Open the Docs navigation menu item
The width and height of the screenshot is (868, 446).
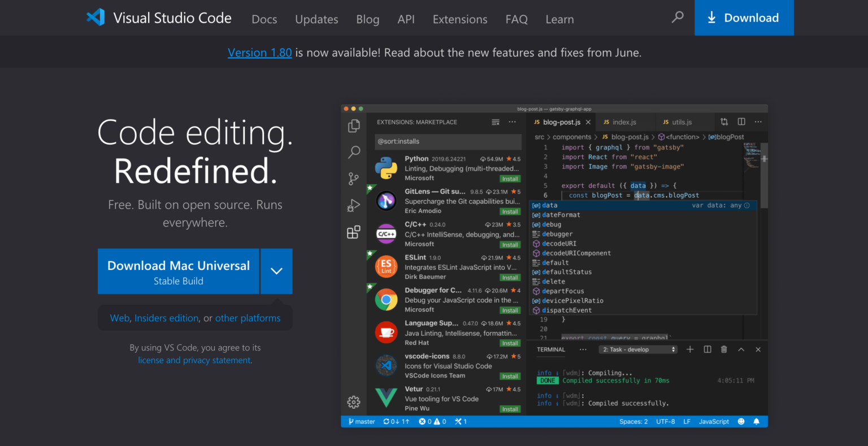coord(264,19)
